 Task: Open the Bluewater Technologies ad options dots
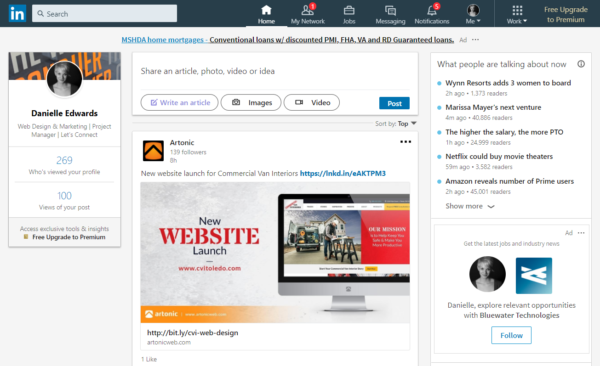point(581,233)
